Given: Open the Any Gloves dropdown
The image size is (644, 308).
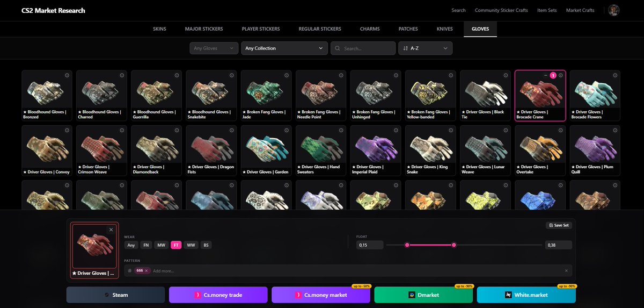Looking at the screenshot, I should coord(214,48).
